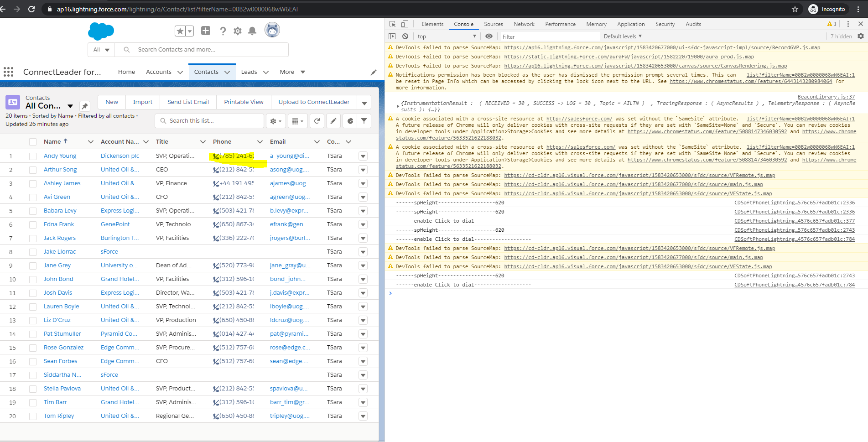
Task: Switch to the Network tab in DevTools
Action: coord(524,24)
